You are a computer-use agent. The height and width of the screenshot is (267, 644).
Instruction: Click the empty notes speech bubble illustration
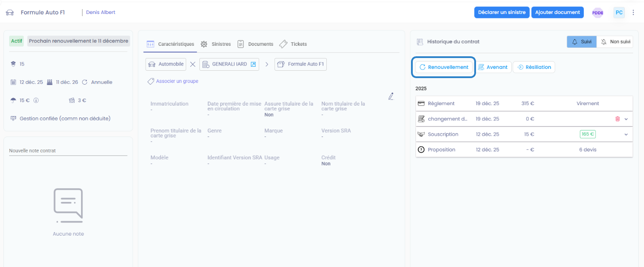click(x=68, y=205)
